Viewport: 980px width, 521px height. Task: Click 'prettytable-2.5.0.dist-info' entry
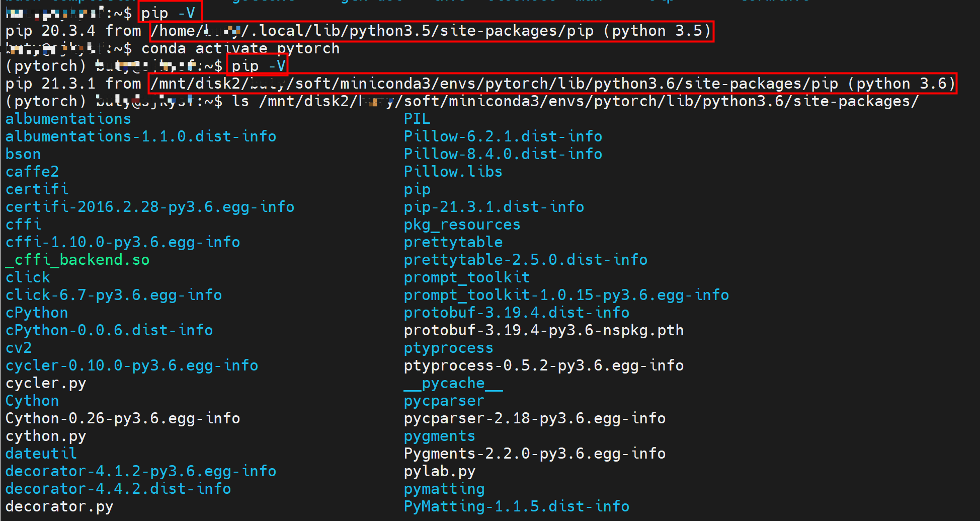coord(526,260)
